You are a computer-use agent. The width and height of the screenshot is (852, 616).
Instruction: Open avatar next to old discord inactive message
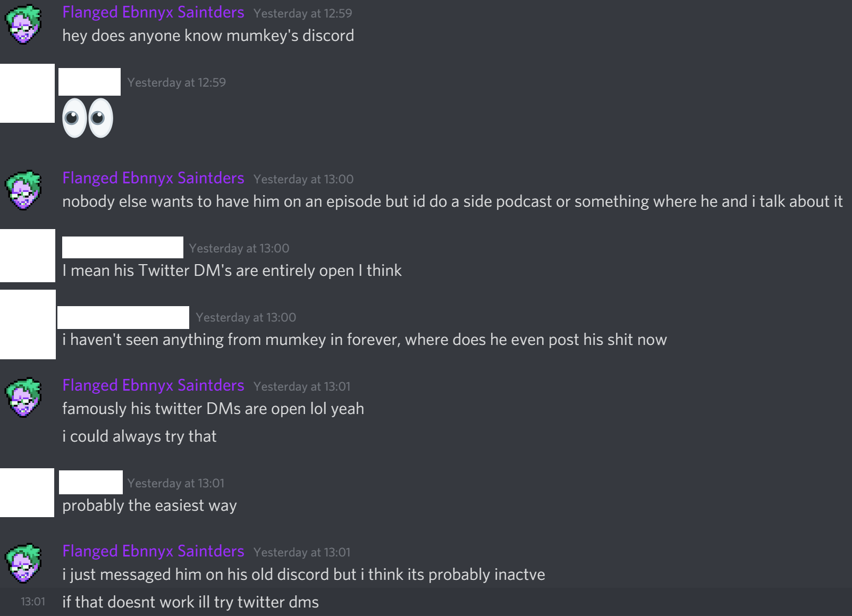pos(23,563)
